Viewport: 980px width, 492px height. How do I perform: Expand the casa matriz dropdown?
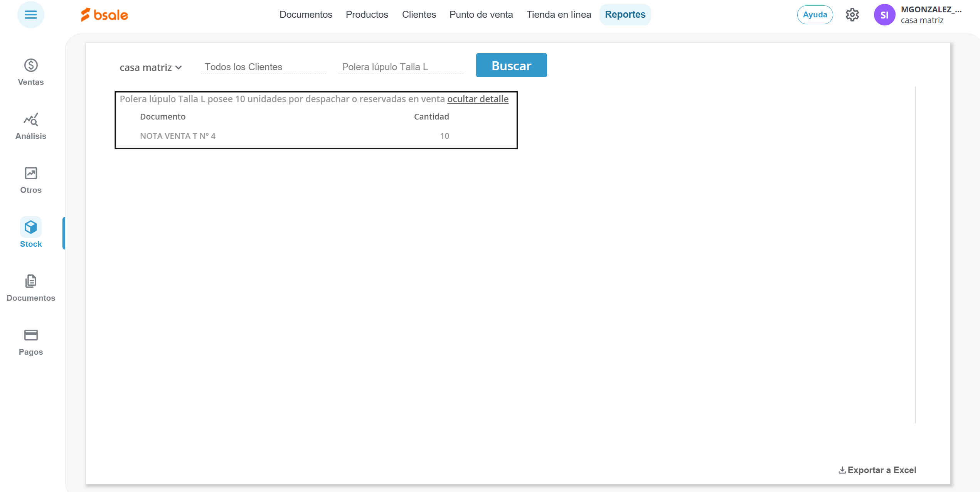coord(150,67)
